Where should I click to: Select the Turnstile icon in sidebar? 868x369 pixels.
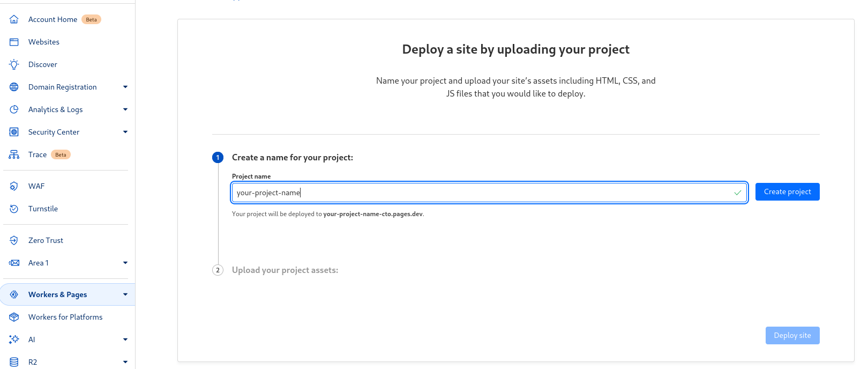click(13, 209)
